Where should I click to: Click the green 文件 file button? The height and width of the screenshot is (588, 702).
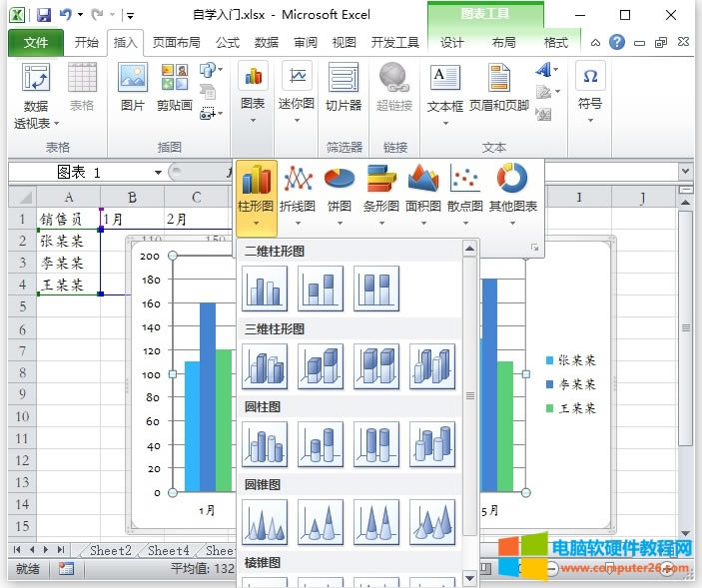(36, 43)
